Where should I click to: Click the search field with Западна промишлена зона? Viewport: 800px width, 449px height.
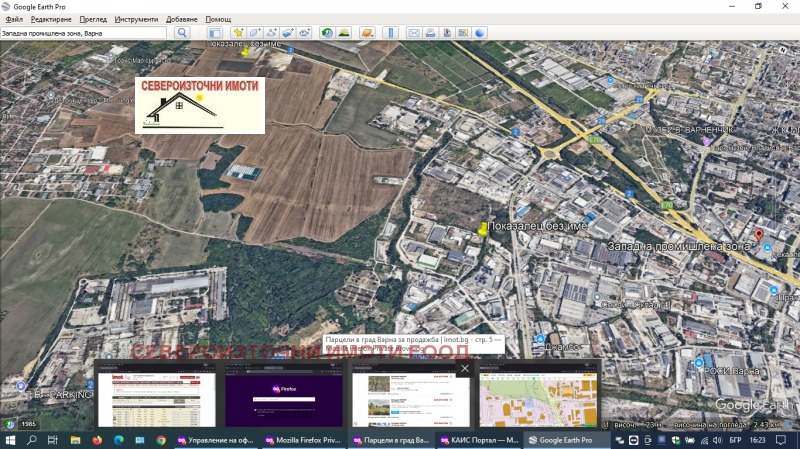coord(84,33)
